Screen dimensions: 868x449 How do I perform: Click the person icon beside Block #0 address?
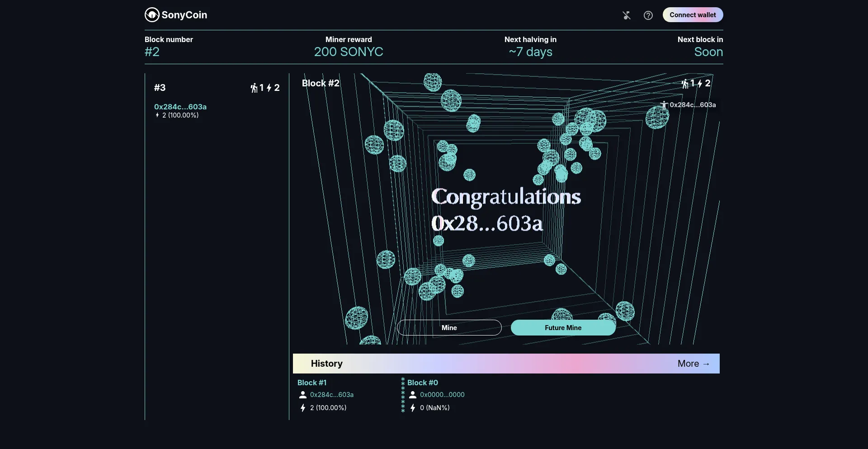tap(413, 395)
